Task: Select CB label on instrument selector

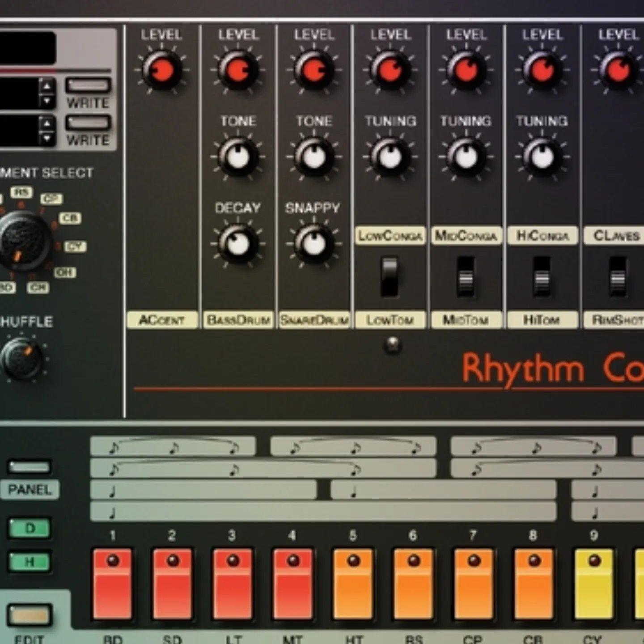Action: (70, 218)
